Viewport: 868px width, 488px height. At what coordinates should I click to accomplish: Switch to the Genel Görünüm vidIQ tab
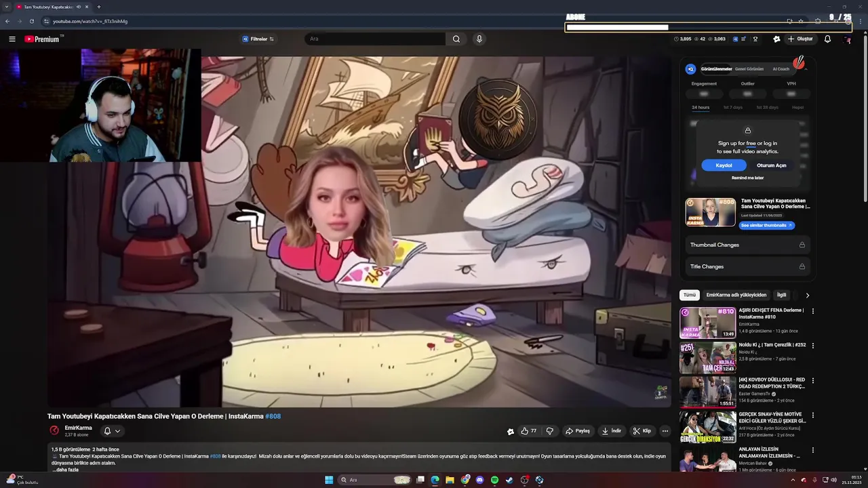click(749, 69)
